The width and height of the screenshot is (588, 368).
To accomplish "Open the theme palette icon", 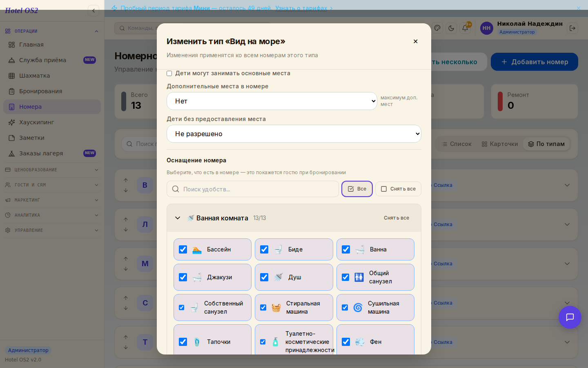I will [x=437, y=28].
